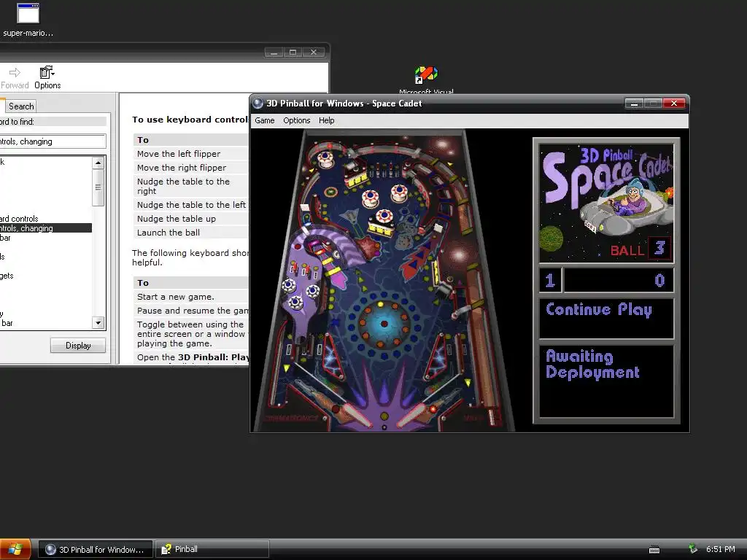This screenshot has height=560, width=747.
Task: Click the system tray network icon
Action: 693,549
